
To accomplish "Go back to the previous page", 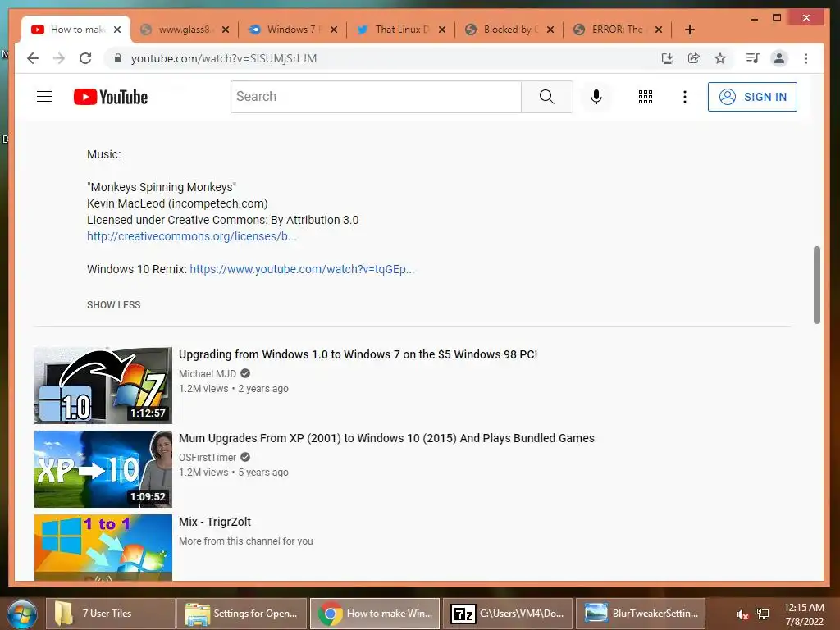I will click(x=33, y=58).
